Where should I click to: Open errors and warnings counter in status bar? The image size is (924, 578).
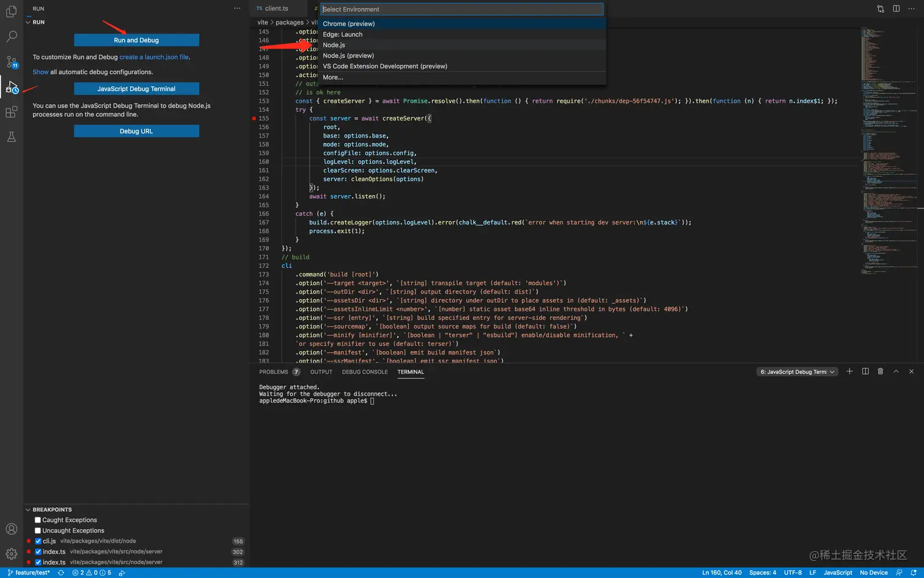92,573
